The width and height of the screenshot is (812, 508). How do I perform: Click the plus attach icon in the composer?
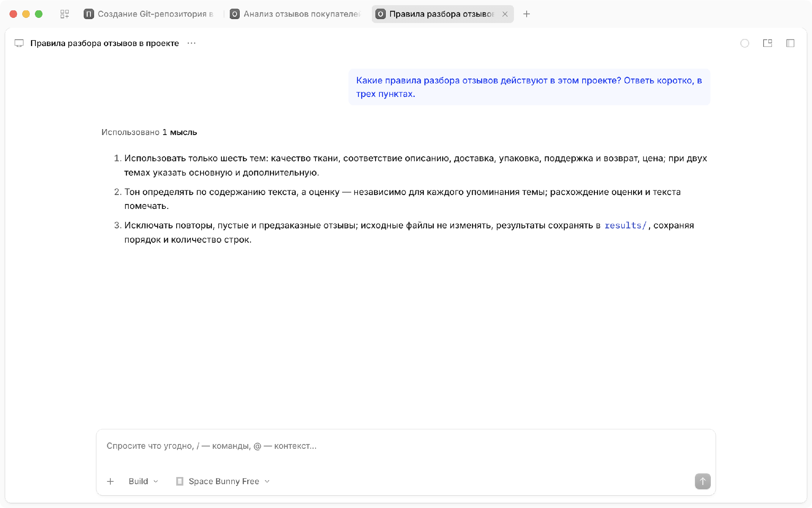110,481
